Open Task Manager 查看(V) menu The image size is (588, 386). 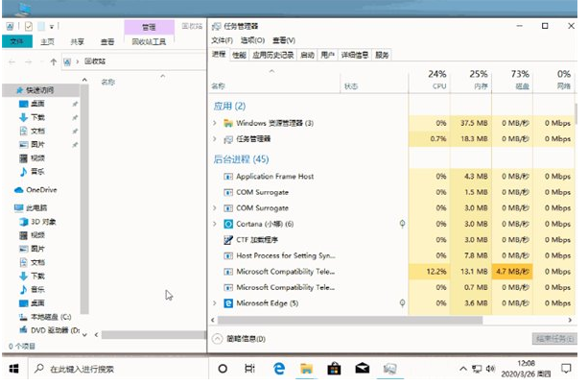[284, 40]
